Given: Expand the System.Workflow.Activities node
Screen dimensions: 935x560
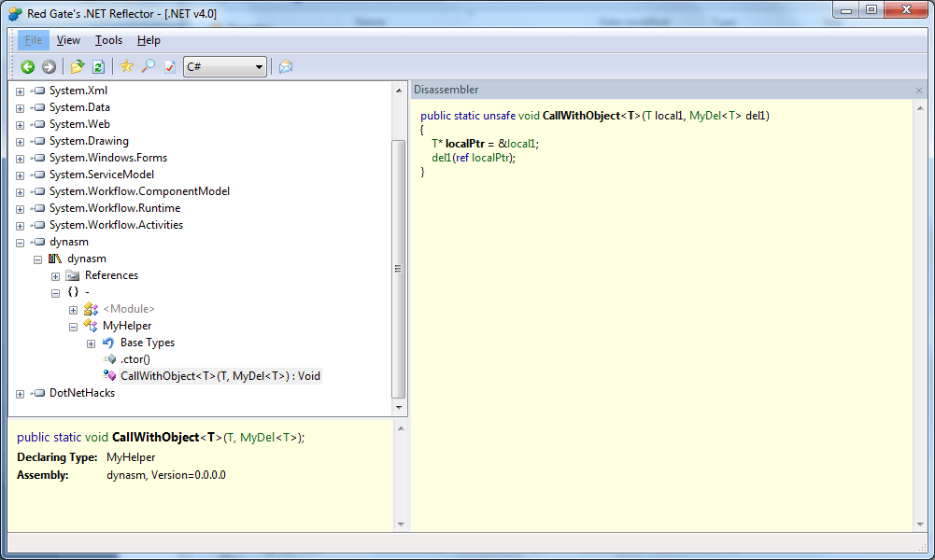Looking at the screenshot, I should point(21,226).
